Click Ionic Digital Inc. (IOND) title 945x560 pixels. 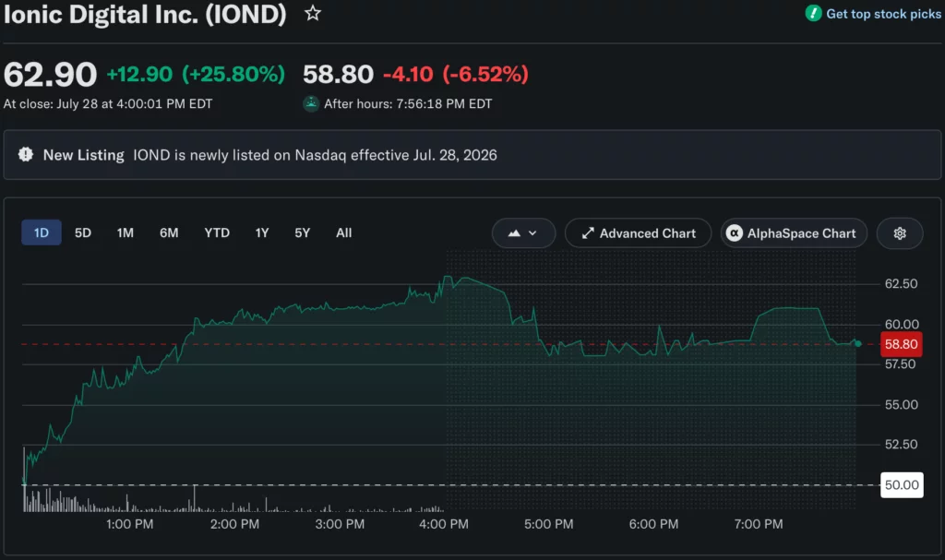145,14
